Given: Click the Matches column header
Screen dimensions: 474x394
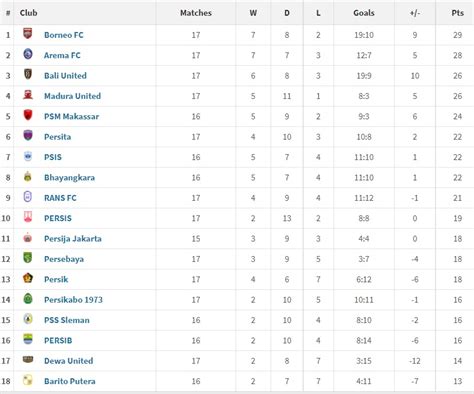Looking at the screenshot, I should [x=196, y=13].
